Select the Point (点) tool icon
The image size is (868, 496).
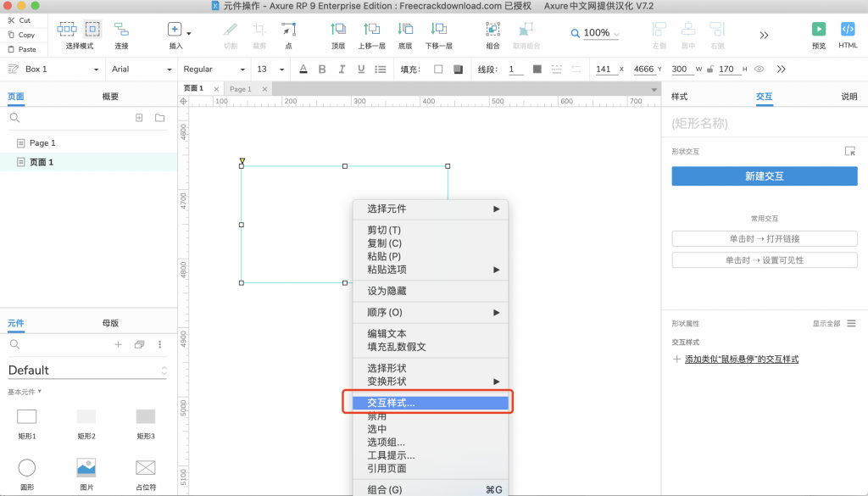click(288, 30)
